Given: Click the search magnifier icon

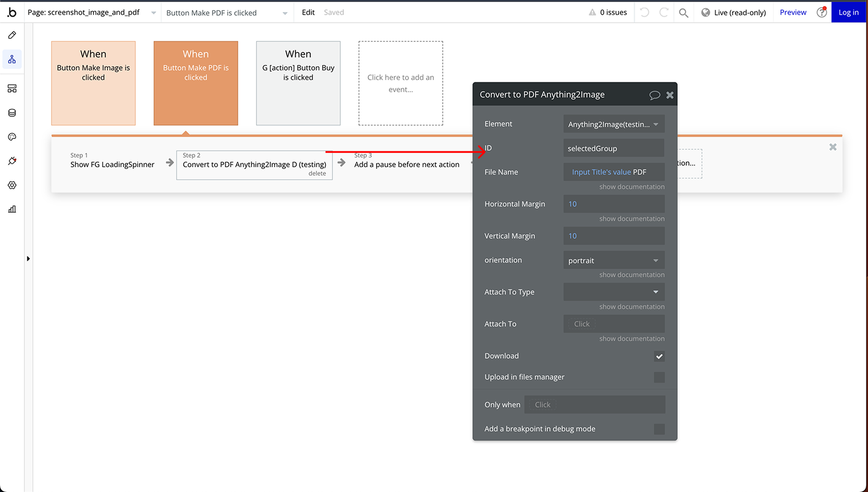Looking at the screenshot, I should pos(683,13).
